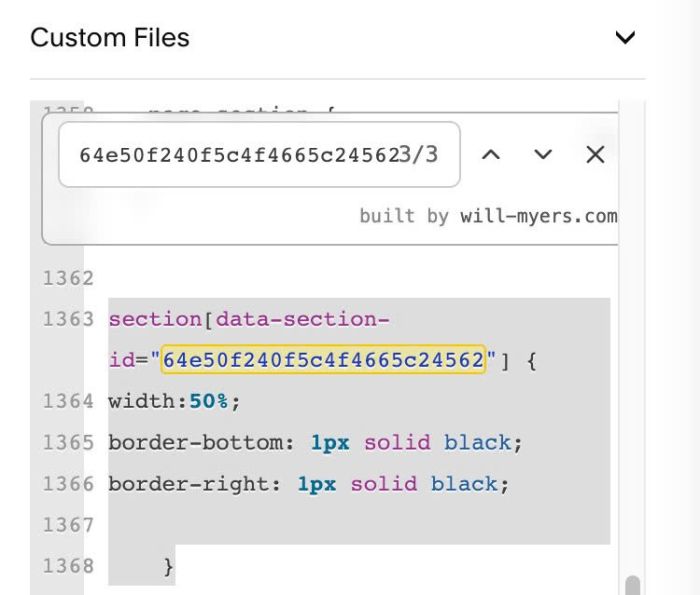Open the will-myers.com link
This screenshot has height=595, width=700.
point(539,216)
